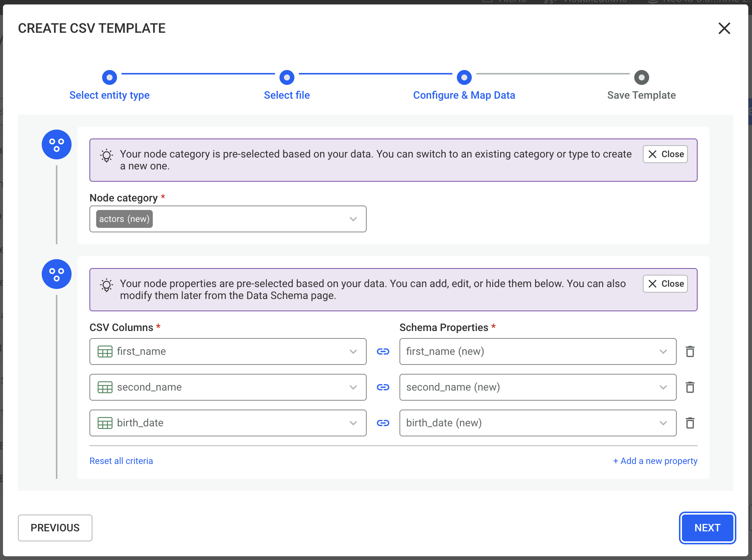The width and height of the screenshot is (752, 560).
Task: Delete the first_name property mapping row
Action: pyautogui.click(x=690, y=351)
